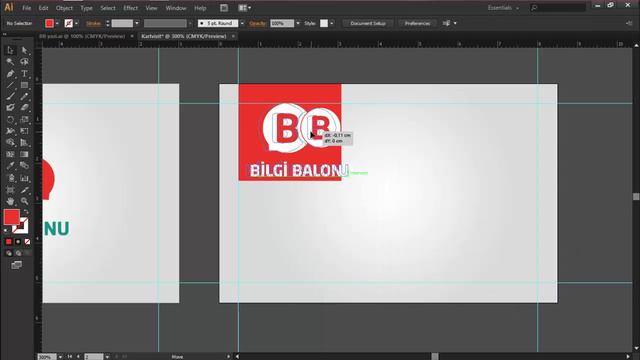The image size is (640, 360).
Task: Set paint mode to Gradient
Action: coord(18,242)
